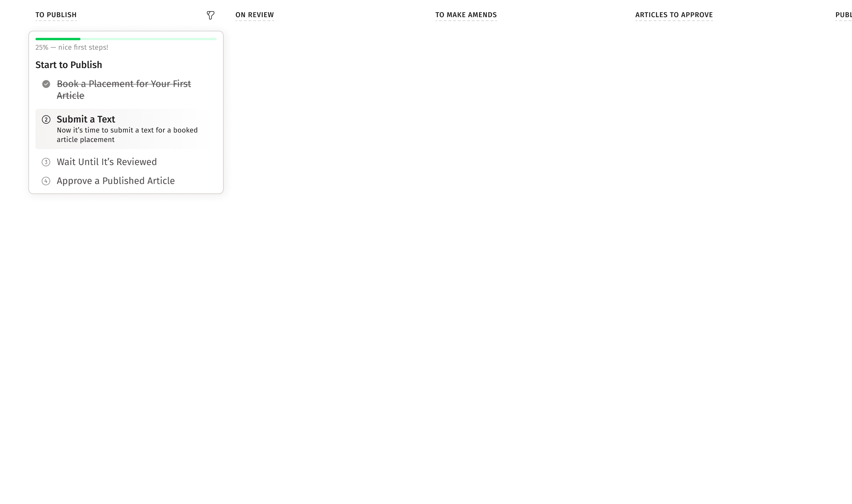
Task: Click the completed checkmark circle on step one
Action: (x=46, y=84)
